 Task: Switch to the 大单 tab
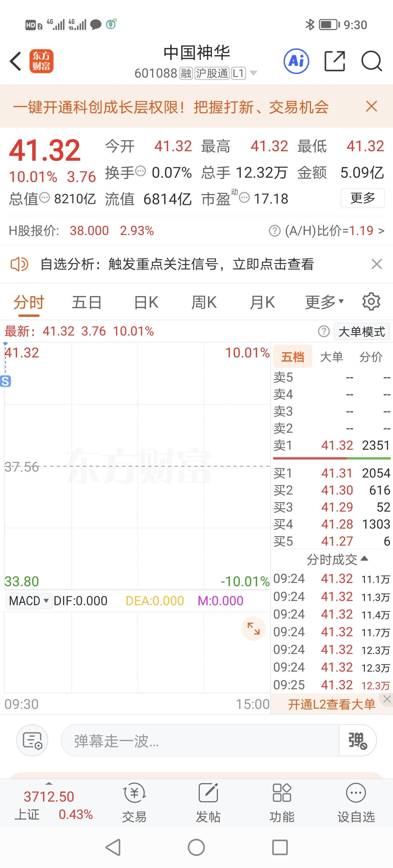click(x=332, y=356)
